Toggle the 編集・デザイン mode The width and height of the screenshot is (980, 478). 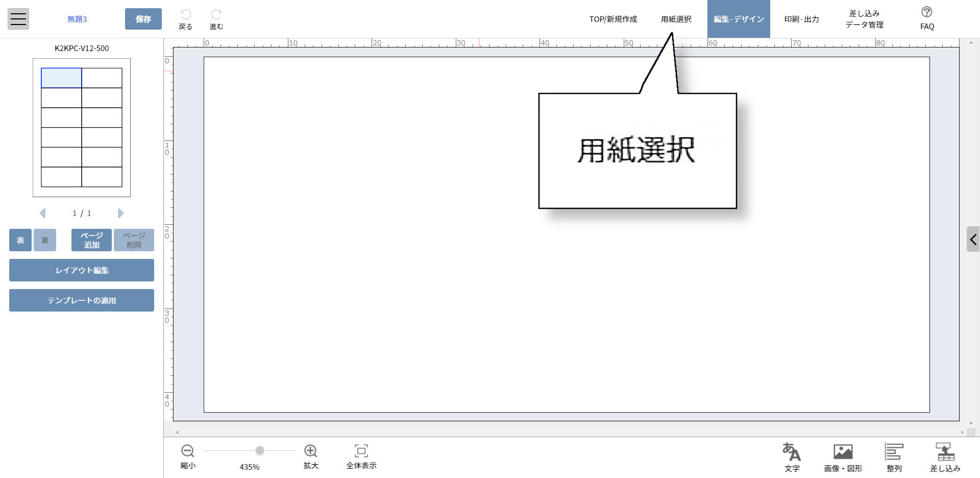click(739, 19)
